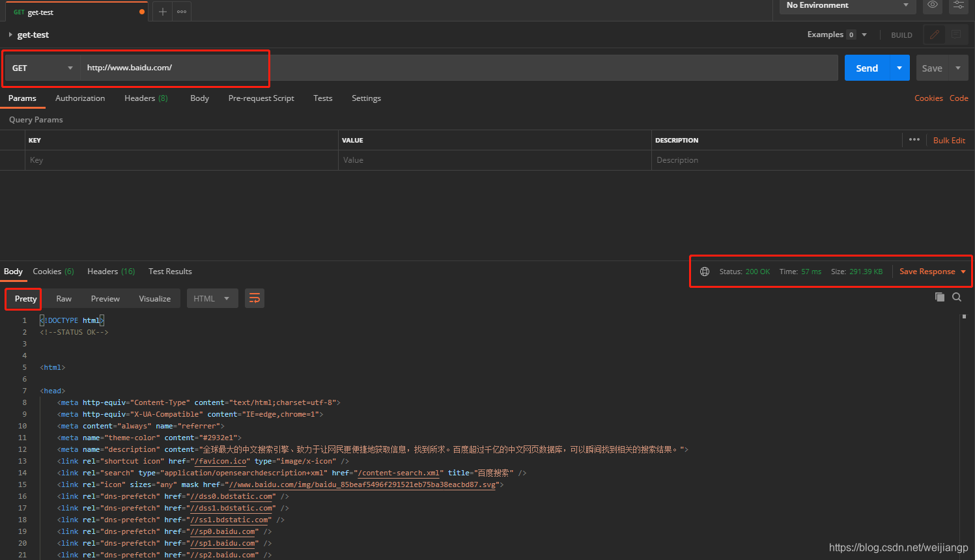975x560 pixels.
Task: Open the request Body tab
Action: tap(199, 98)
